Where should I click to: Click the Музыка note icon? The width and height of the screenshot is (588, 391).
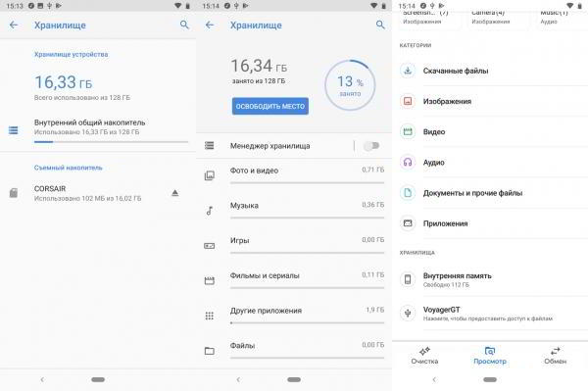click(210, 211)
